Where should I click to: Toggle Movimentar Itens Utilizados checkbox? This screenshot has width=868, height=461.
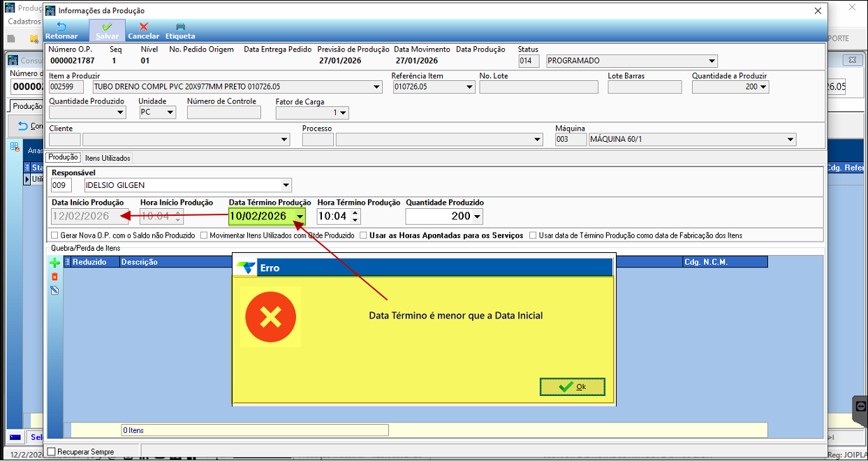[204, 236]
